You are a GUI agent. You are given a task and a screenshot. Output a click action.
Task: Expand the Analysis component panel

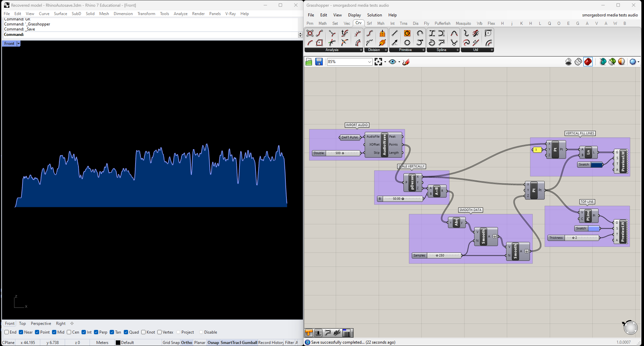click(361, 50)
